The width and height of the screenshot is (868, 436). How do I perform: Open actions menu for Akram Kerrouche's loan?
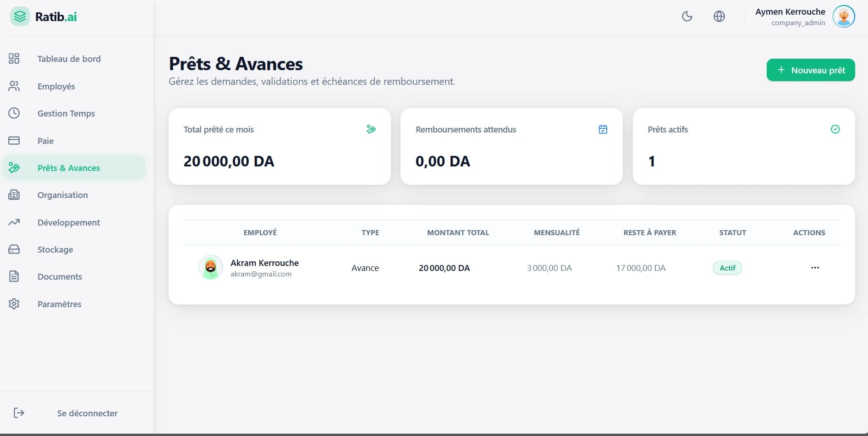pos(815,268)
